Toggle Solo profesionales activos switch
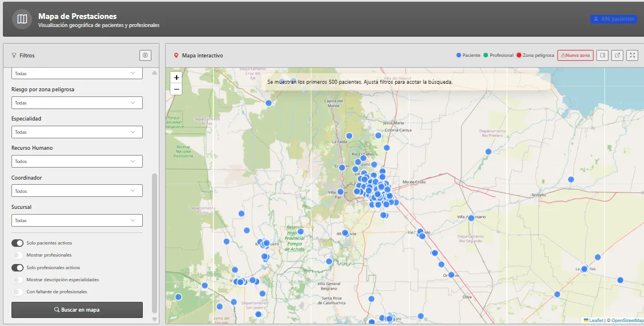Viewport: 644px width, 326px height. (x=17, y=267)
